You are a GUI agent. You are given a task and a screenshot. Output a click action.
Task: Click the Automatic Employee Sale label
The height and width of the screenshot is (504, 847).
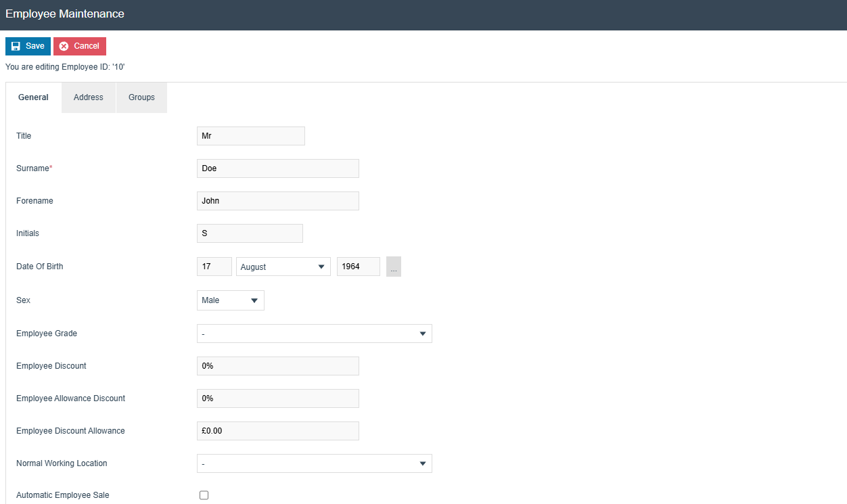(x=63, y=495)
